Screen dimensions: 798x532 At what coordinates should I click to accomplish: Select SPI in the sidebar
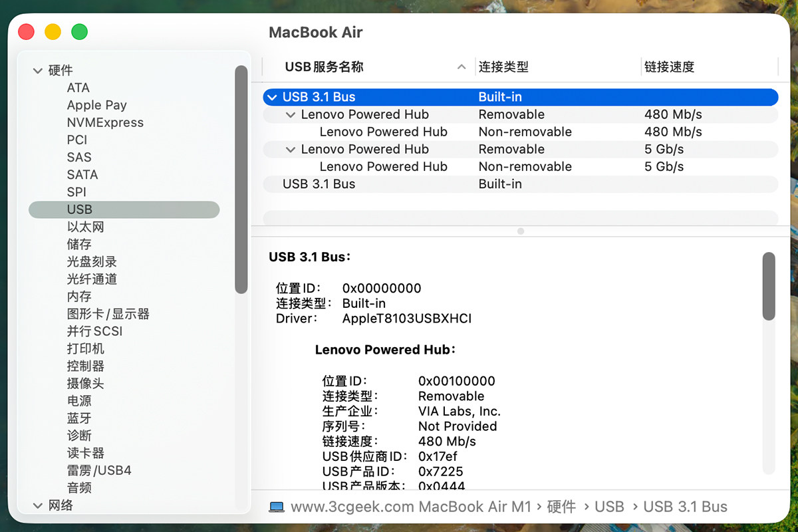tap(76, 192)
